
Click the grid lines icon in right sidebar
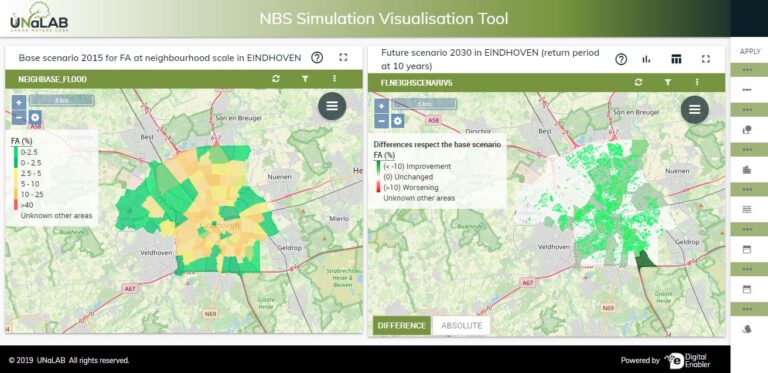click(x=747, y=210)
